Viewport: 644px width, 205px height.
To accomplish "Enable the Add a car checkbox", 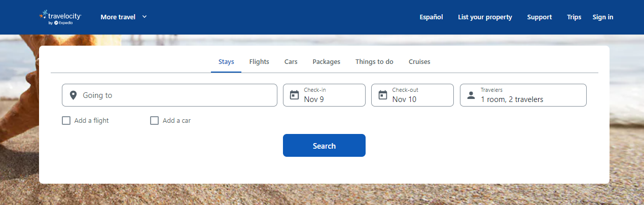I will [x=155, y=121].
